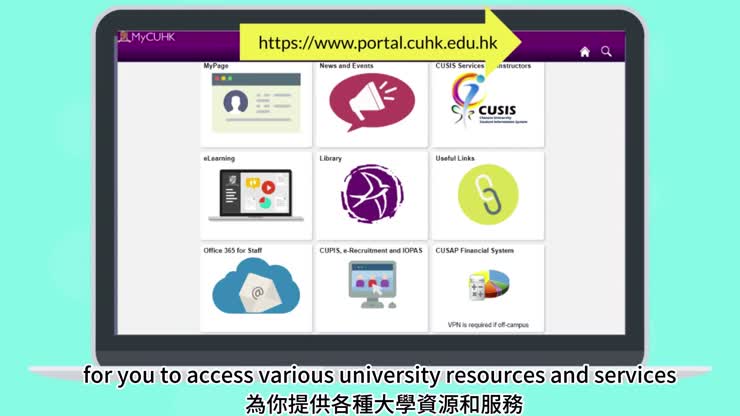740x416 pixels.
Task: Open the Office 365 cloud mail icon
Action: (256, 288)
